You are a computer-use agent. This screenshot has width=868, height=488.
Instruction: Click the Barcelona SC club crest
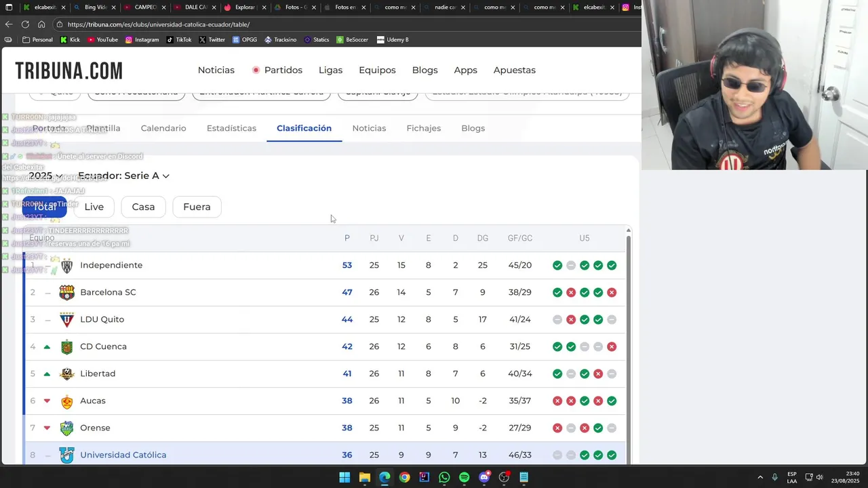66,293
